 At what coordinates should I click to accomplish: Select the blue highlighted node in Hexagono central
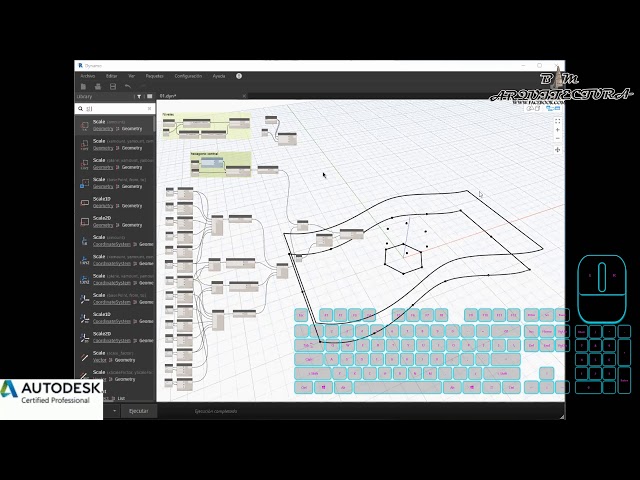tap(212, 163)
